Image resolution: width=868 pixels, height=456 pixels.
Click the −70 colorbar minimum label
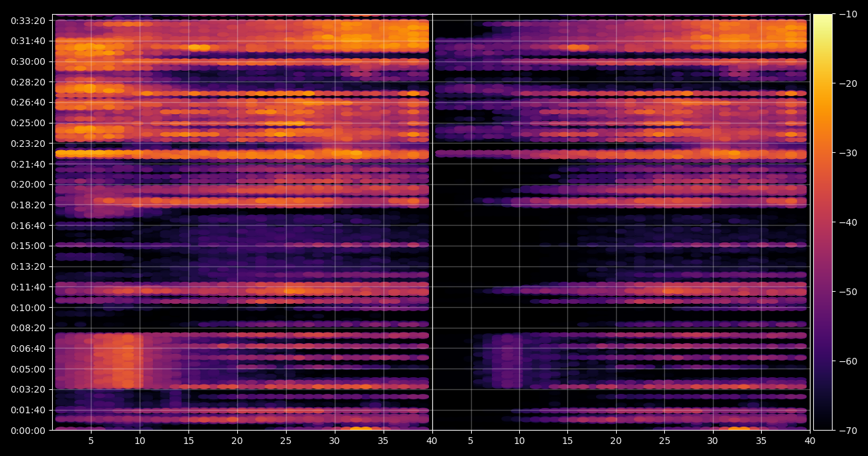(847, 431)
